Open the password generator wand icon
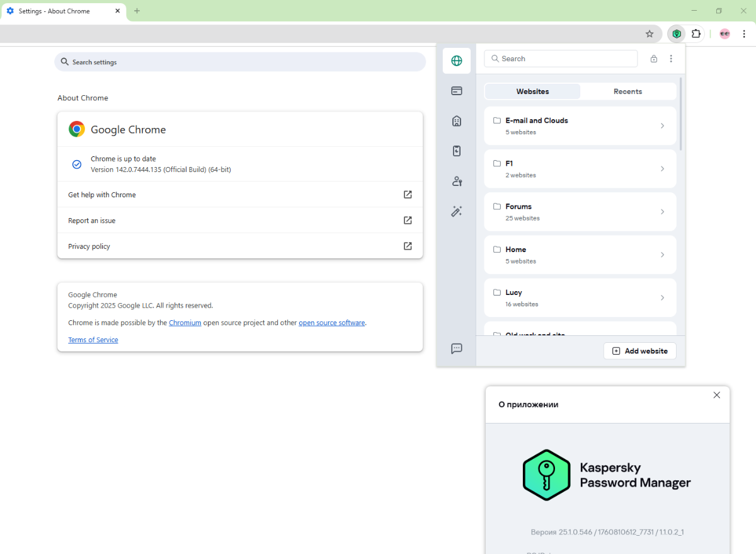 [457, 212]
